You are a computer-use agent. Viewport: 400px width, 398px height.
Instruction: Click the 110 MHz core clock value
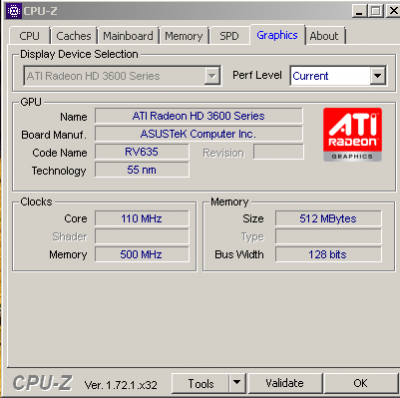click(x=142, y=219)
